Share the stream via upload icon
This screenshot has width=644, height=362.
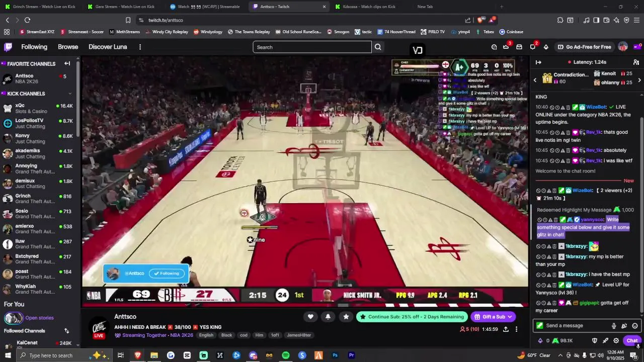(x=506, y=329)
